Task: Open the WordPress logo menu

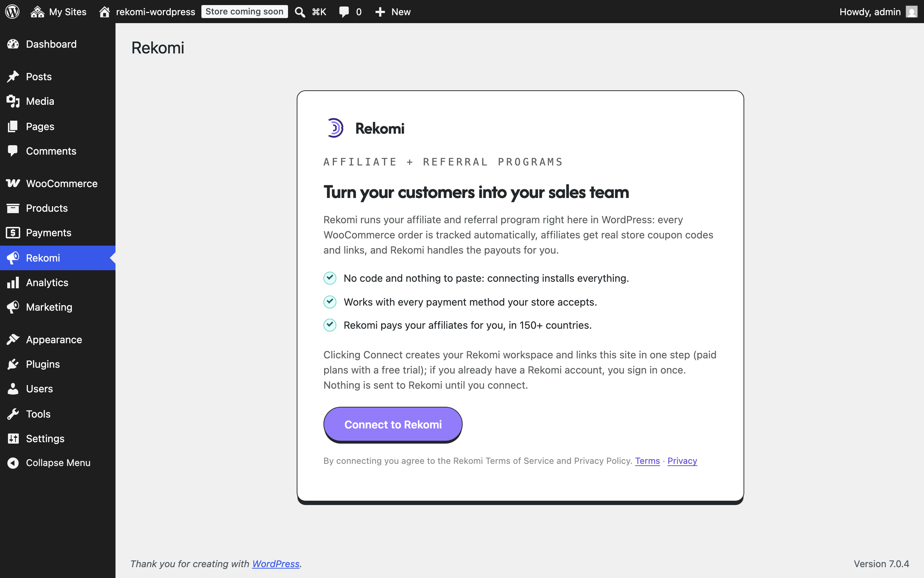Action: (x=12, y=12)
